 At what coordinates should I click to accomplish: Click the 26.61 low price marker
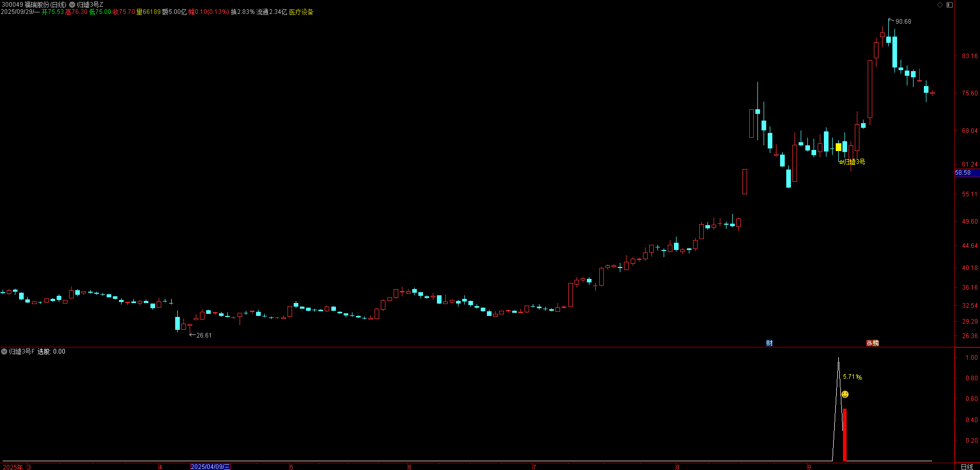203,335
